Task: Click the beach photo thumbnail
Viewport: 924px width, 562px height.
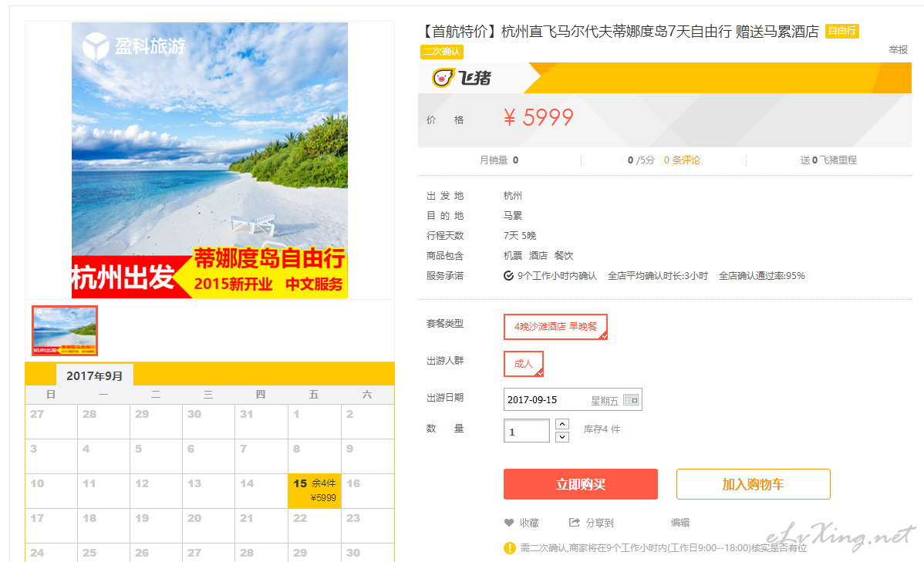Action: pyautogui.click(x=65, y=331)
